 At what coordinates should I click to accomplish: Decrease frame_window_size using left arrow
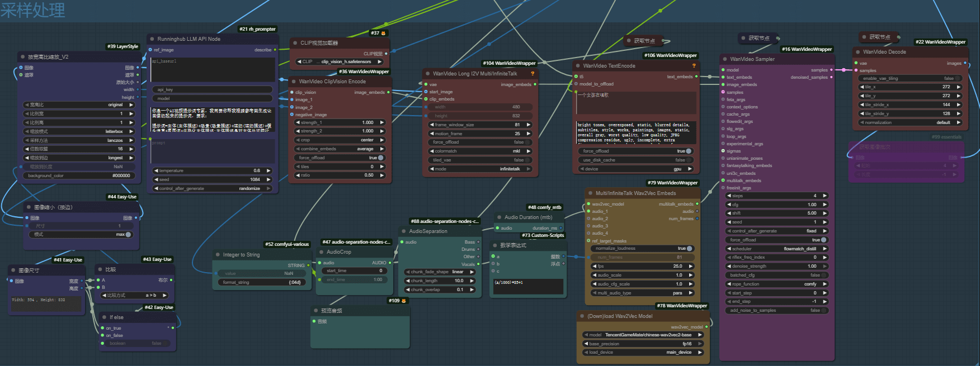coord(432,125)
